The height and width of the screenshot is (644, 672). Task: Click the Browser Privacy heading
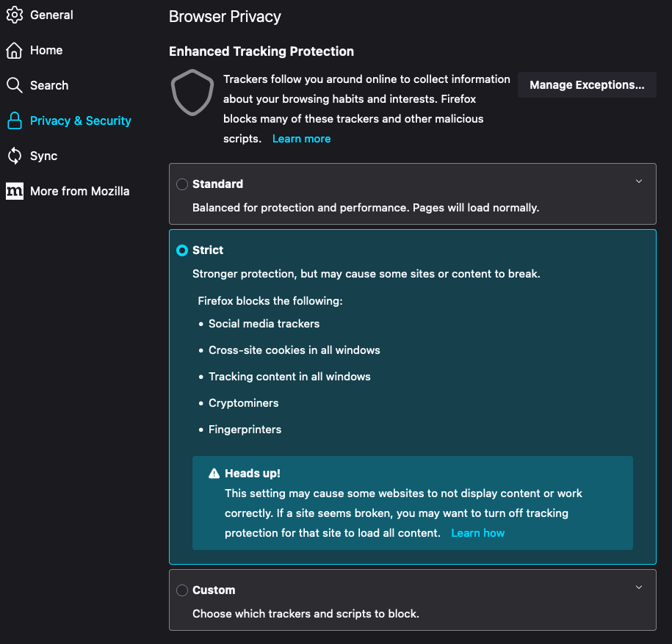(225, 17)
